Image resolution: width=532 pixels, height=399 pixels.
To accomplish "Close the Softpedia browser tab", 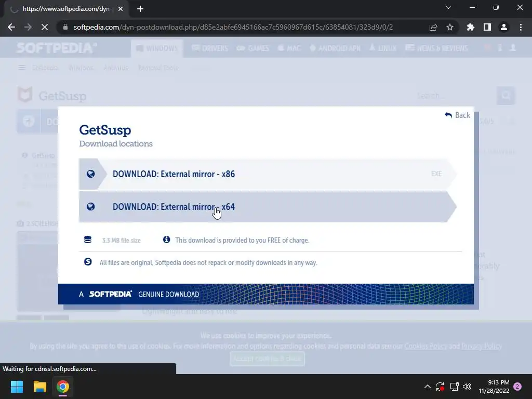I will click(x=121, y=9).
